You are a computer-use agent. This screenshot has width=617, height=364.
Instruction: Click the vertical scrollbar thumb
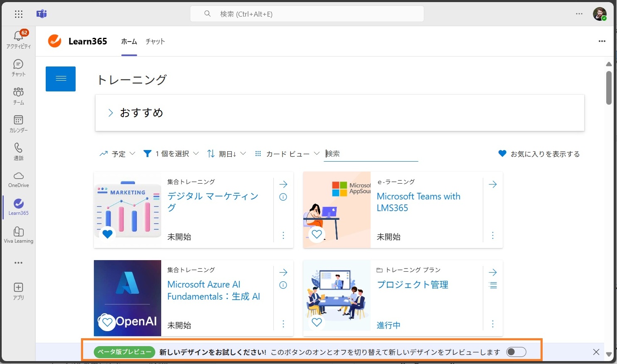click(609, 88)
